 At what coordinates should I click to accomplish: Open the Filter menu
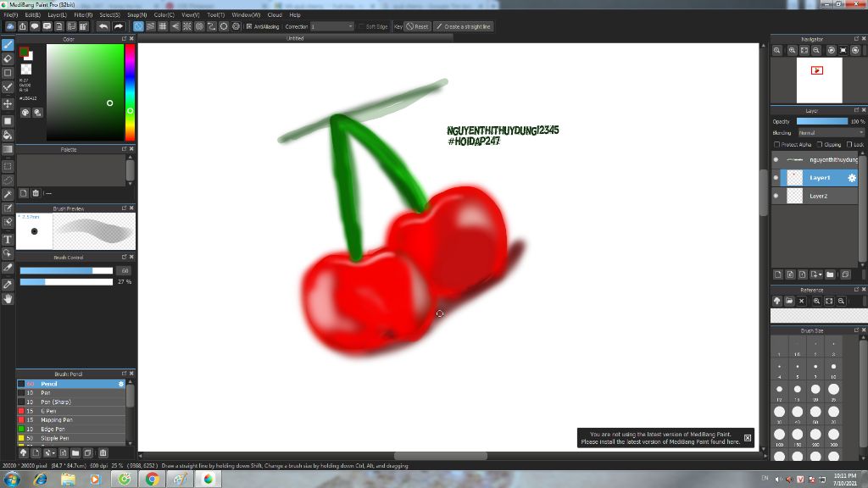(x=83, y=15)
